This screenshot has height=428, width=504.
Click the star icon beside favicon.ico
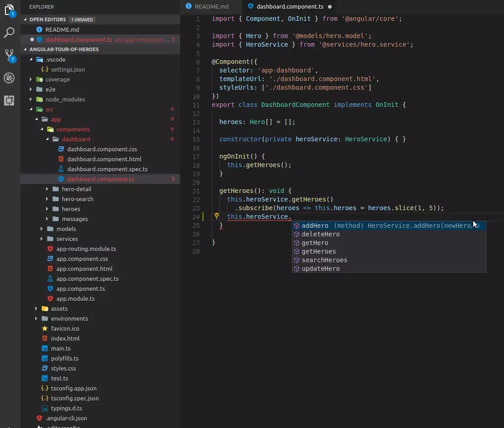point(45,328)
